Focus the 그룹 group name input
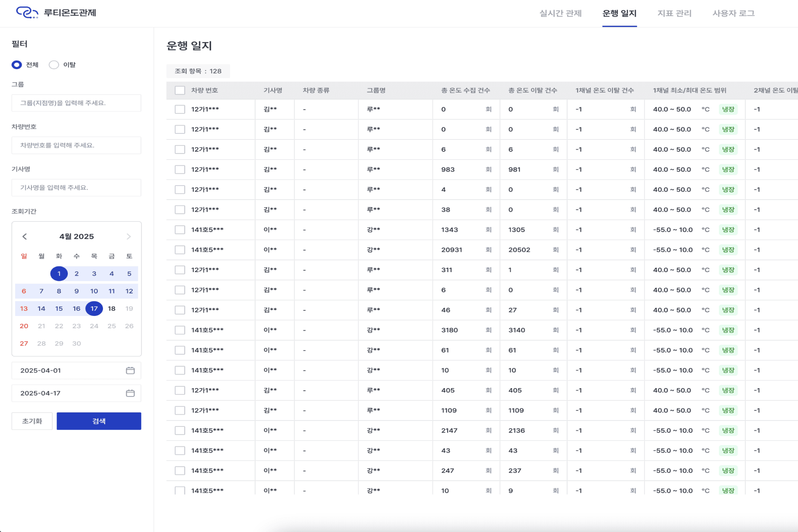Screen dimensions: 798x532 (x=76, y=103)
